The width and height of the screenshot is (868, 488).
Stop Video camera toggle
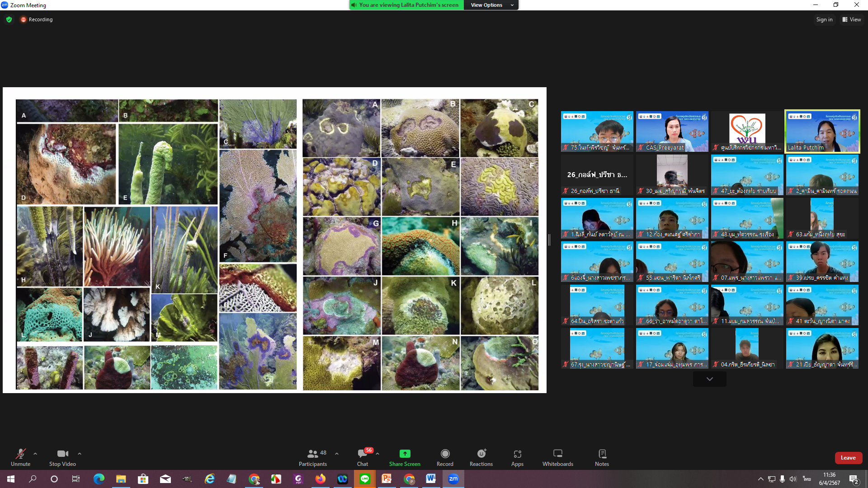pos(62,457)
